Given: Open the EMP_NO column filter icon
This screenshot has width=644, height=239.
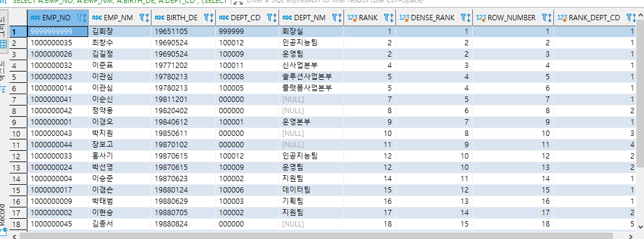Looking at the screenshot, I should click(x=80, y=18).
